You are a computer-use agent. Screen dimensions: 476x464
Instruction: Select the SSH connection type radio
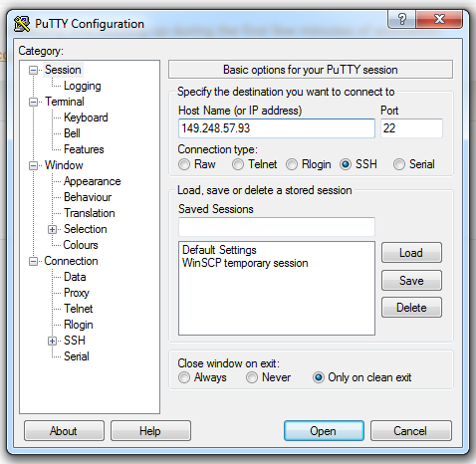click(x=346, y=164)
